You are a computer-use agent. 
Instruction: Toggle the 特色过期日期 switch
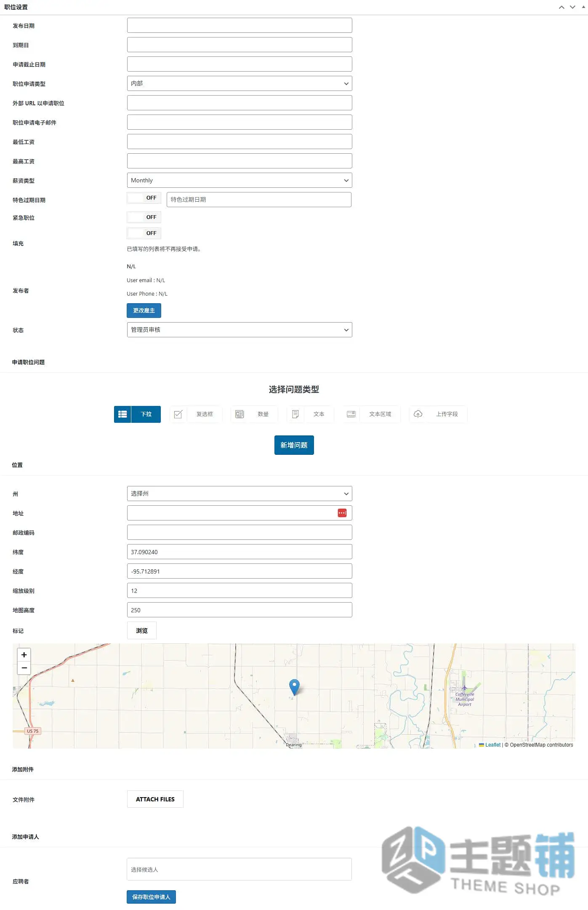click(144, 198)
